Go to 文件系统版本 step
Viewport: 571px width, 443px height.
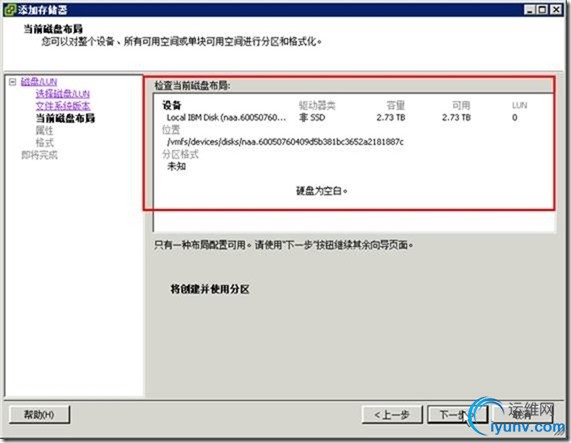pos(63,106)
